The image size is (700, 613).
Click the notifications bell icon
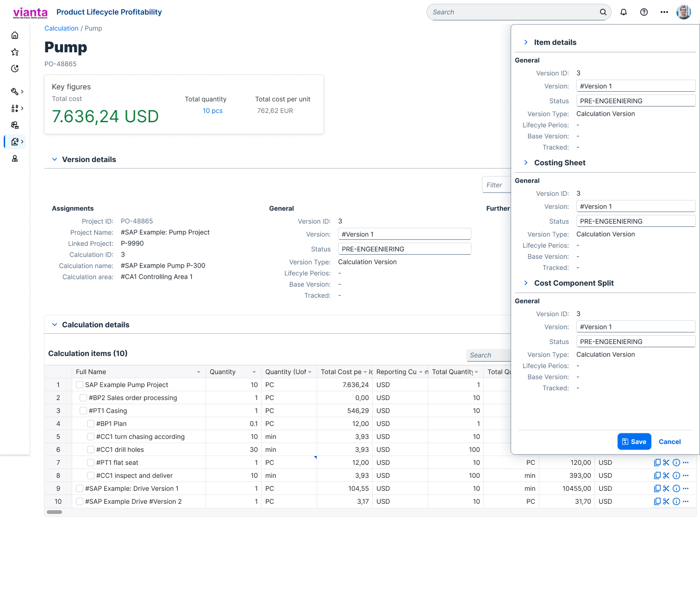tap(624, 12)
